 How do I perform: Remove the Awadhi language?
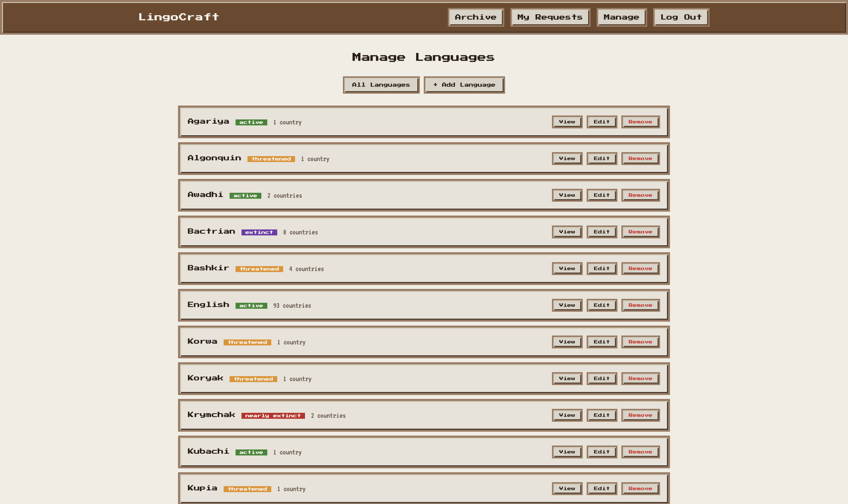pos(640,195)
